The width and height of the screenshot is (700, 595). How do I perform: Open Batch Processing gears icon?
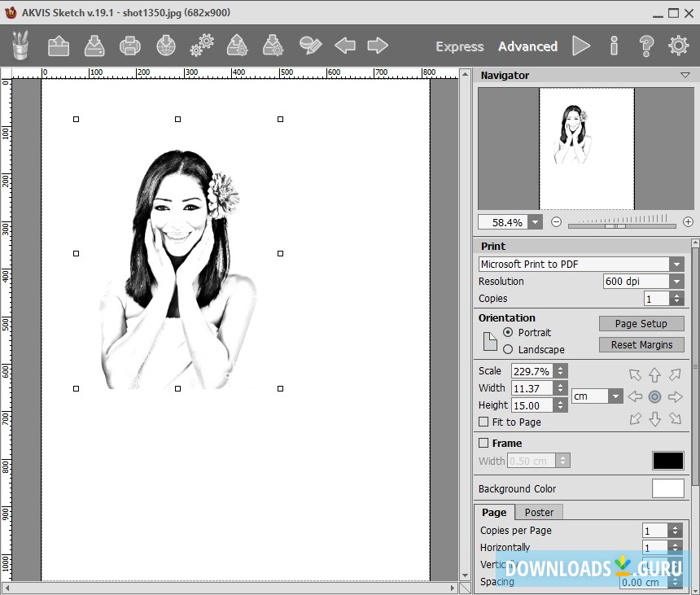[202, 46]
